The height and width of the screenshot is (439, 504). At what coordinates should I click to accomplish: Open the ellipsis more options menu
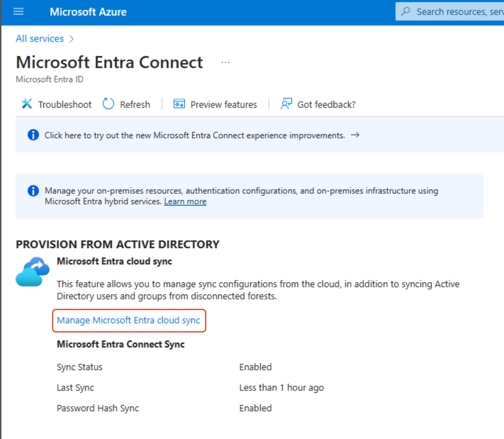225,62
